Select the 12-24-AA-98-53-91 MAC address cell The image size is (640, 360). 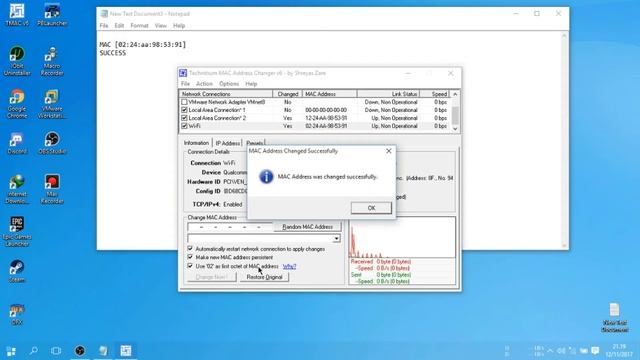click(326, 118)
